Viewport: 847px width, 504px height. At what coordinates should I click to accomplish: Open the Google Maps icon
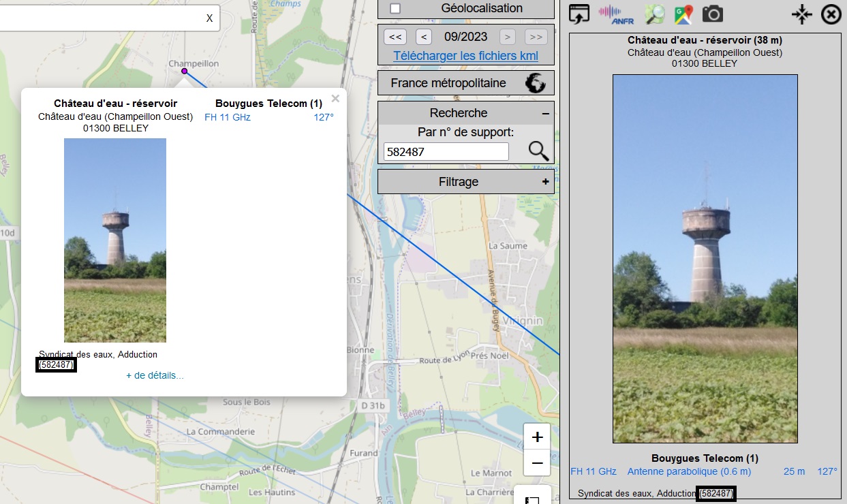coord(683,14)
